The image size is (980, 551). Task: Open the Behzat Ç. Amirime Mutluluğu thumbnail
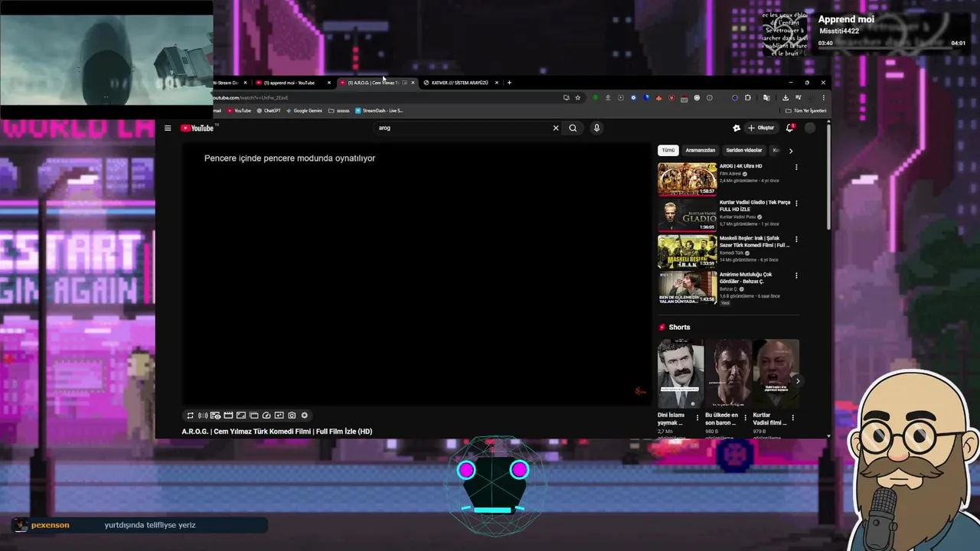(688, 288)
